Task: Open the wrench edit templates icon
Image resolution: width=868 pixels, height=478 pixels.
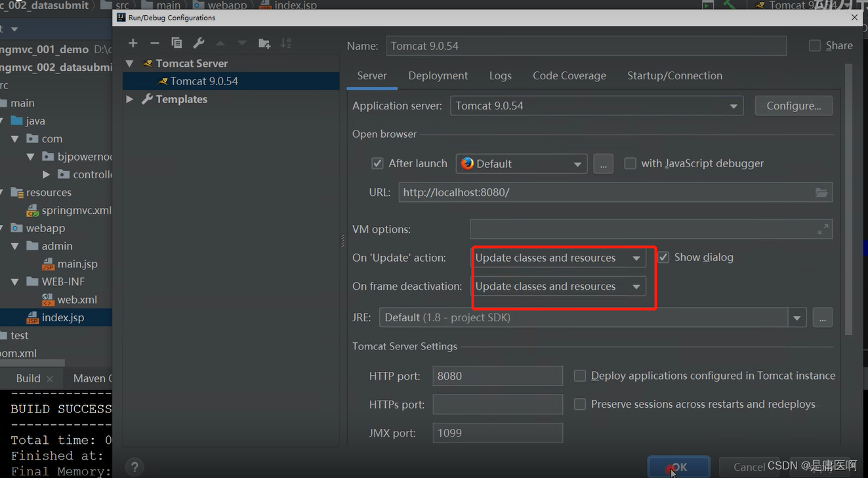Action: [199, 43]
